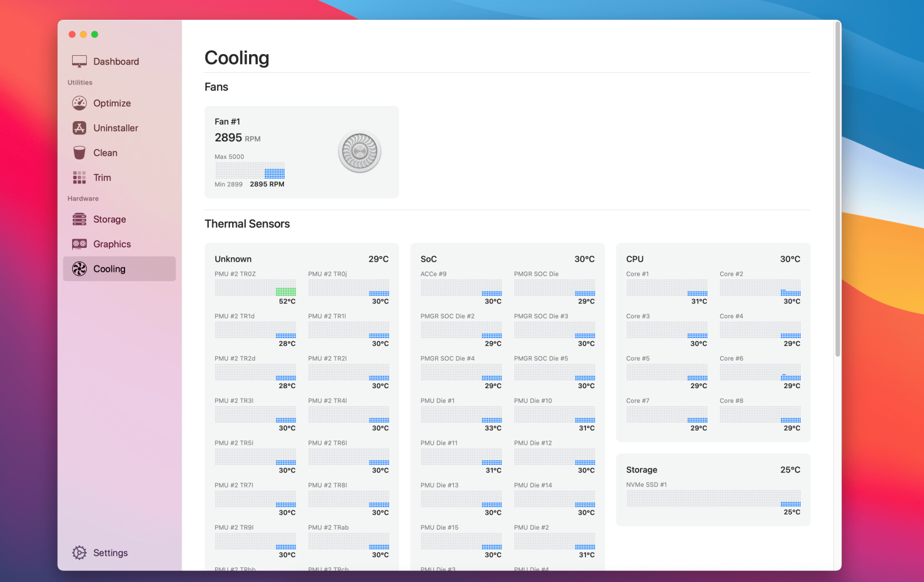This screenshot has height=582, width=924.
Task: Open the Trim grid icon
Action: 79,178
